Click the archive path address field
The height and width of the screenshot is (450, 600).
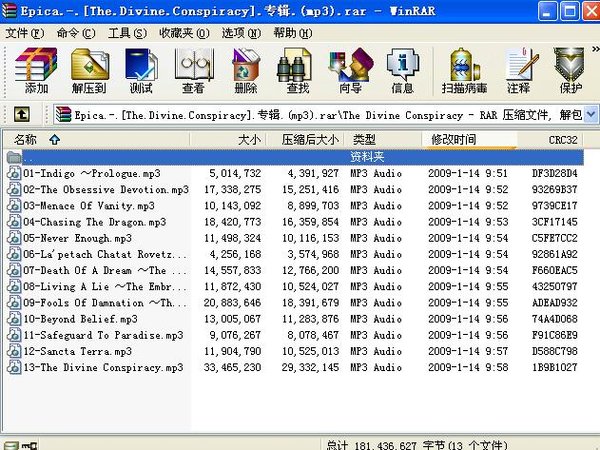[x=320, y=114]
